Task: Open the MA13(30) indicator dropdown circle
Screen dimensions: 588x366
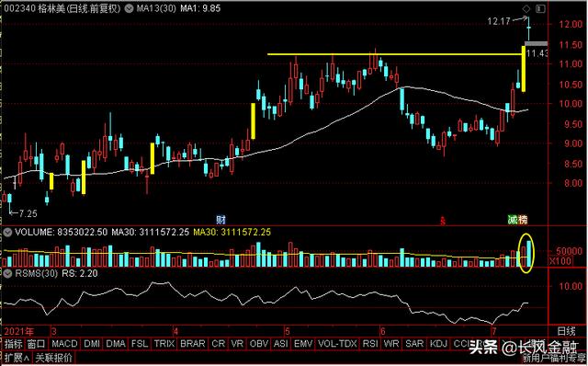Action: click(x=129, y=8)
